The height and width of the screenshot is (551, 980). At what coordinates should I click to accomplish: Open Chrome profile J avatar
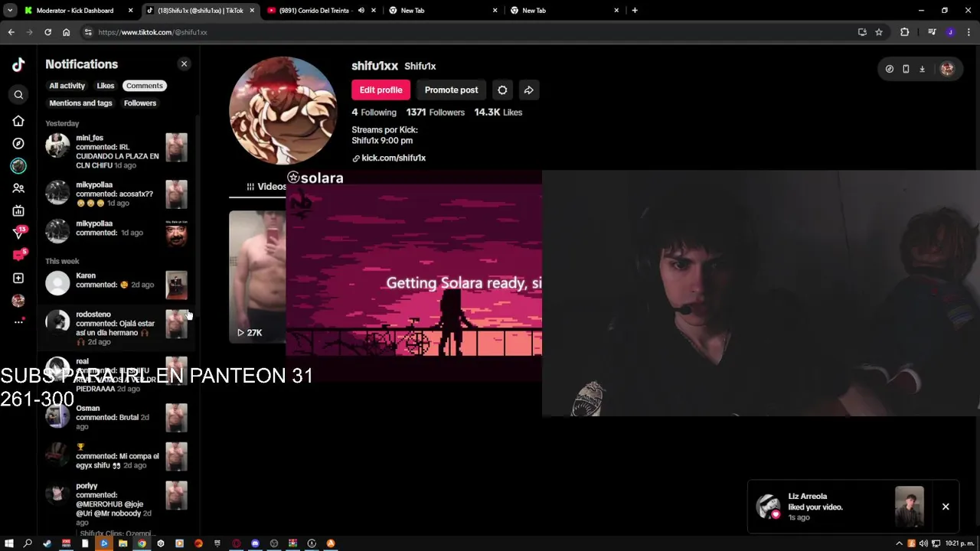(950, 32)
